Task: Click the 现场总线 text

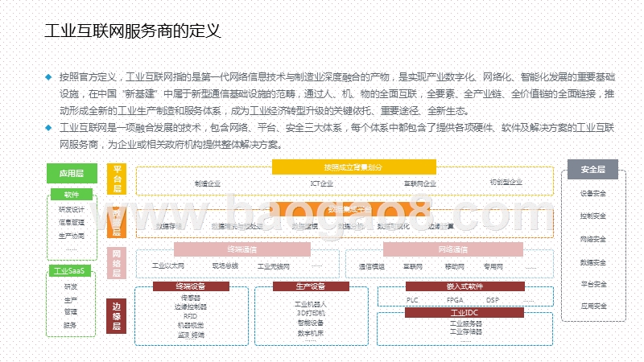Action: (x=225, y=266)
